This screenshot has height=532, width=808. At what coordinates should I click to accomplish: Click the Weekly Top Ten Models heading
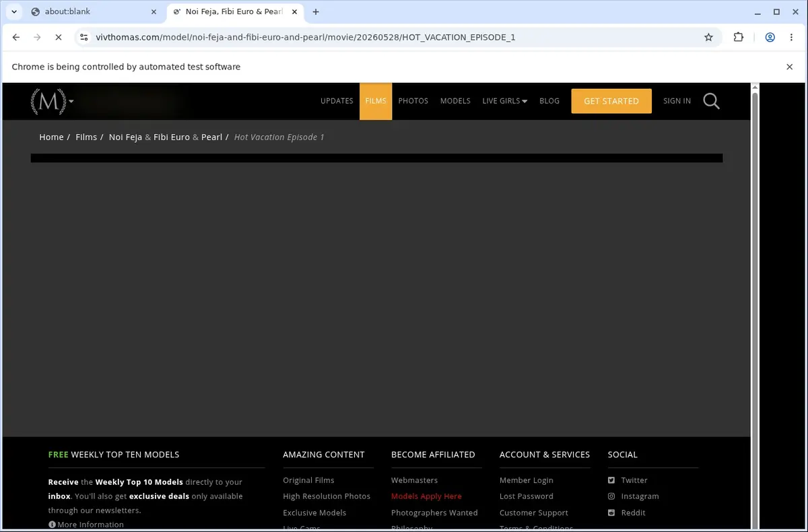tap(114, 455)
